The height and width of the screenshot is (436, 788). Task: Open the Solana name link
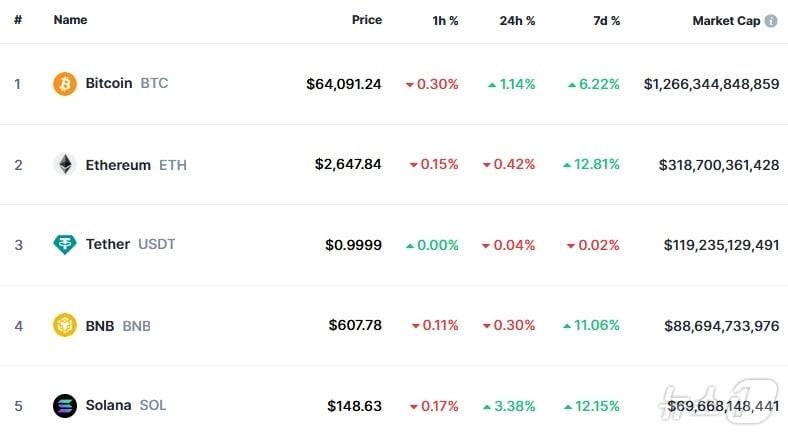click(x=108, y=405)
